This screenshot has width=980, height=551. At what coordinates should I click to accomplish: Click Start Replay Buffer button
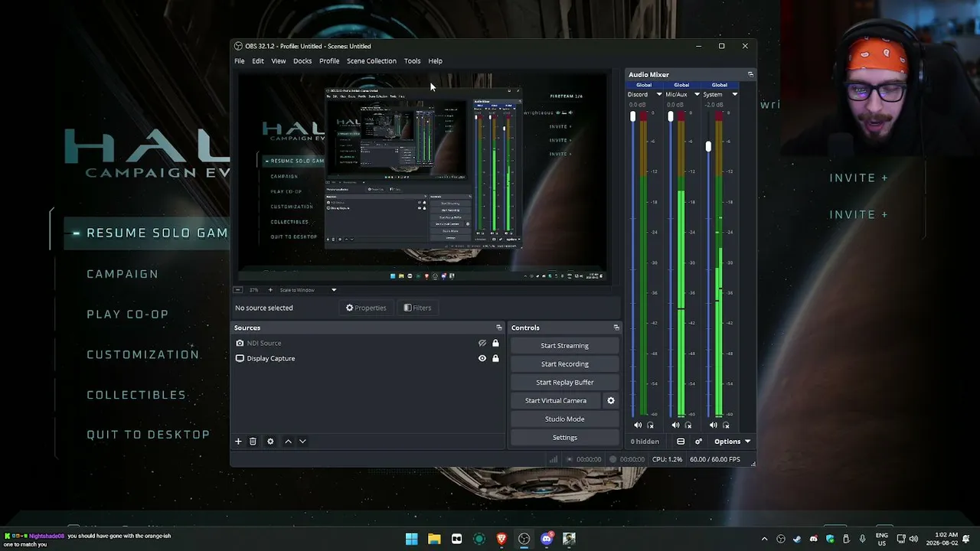564,383
